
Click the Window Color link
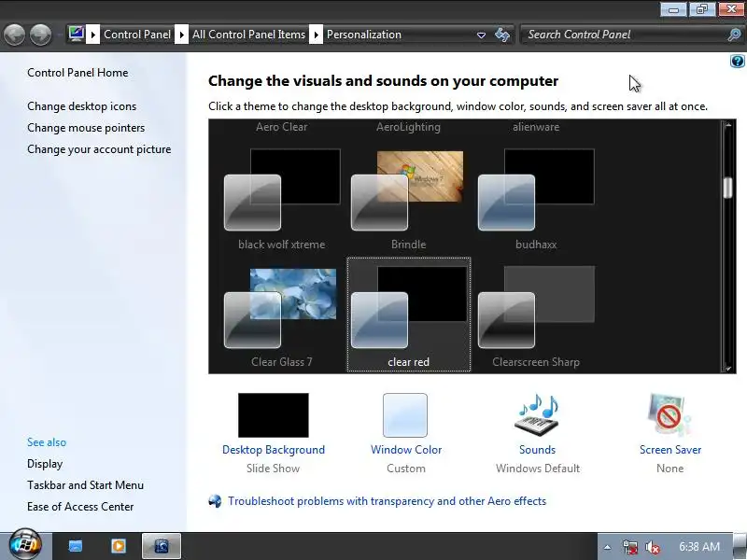406,450
